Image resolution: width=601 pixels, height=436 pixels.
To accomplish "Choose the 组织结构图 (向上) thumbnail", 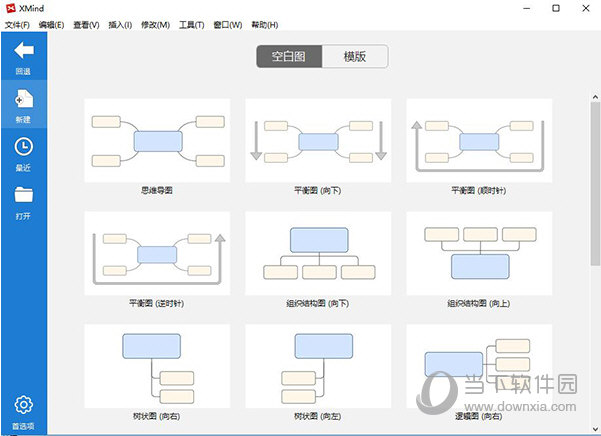I will (479, 253).
